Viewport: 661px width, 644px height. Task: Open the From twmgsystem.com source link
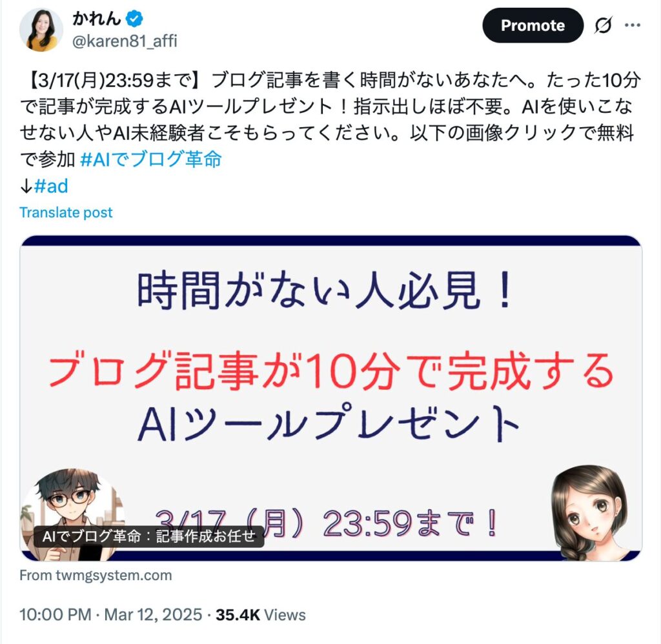(96, 576)
